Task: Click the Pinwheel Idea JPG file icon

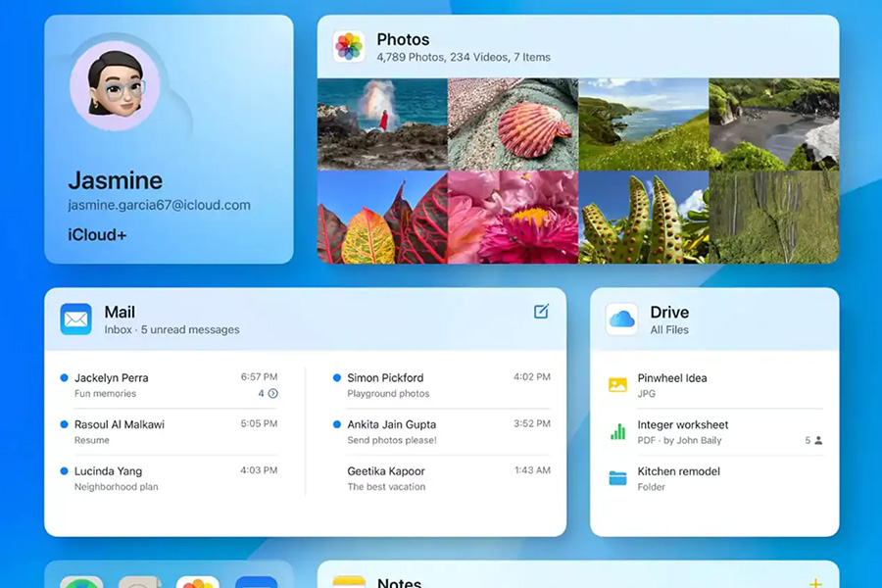Action: click(617, 385)
